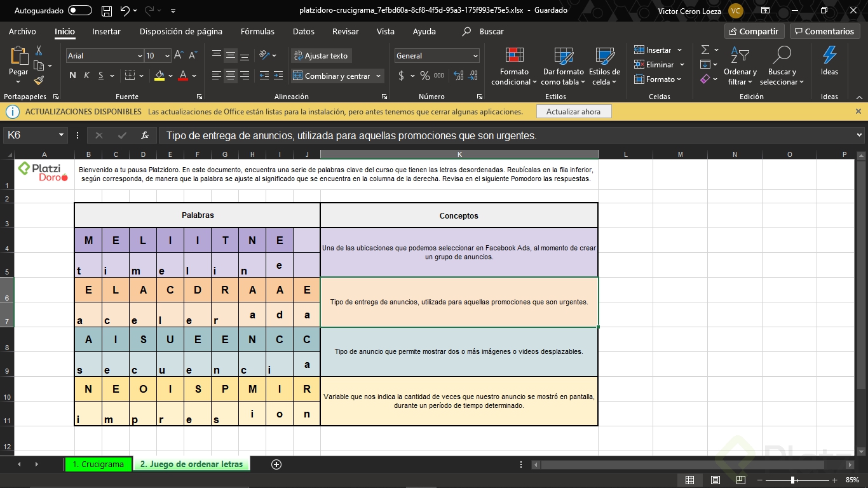Open the Eliminar cells dropdown
The width and height of the screenshot is (868, 488).
pos(682,65)
